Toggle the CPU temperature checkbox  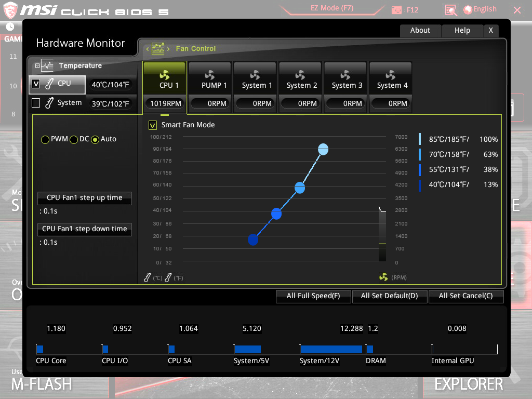36,84
